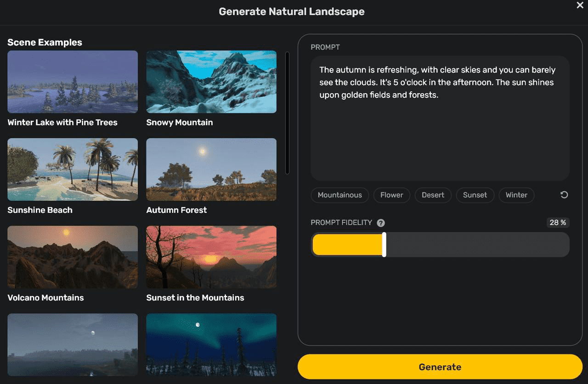Select the Volcano Mountains example
Image resolution: width=588 pixels, height=384 pixels.
pyautogui.click(x=72, y=257)
